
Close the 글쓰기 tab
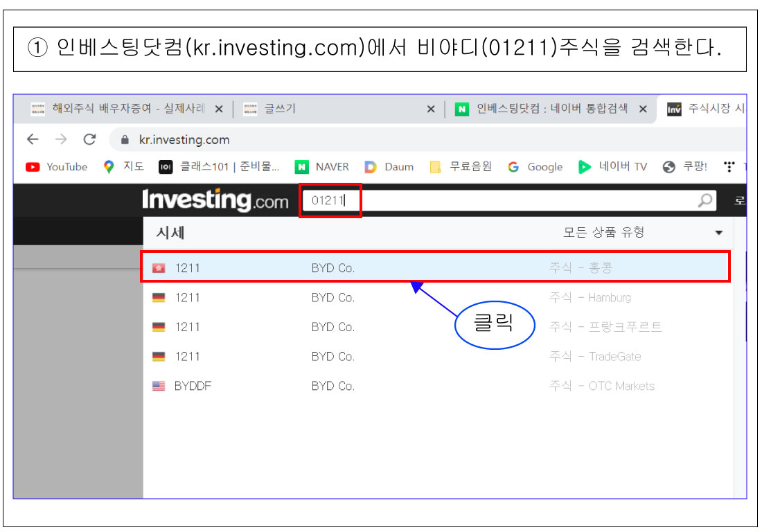coord(431,109)
